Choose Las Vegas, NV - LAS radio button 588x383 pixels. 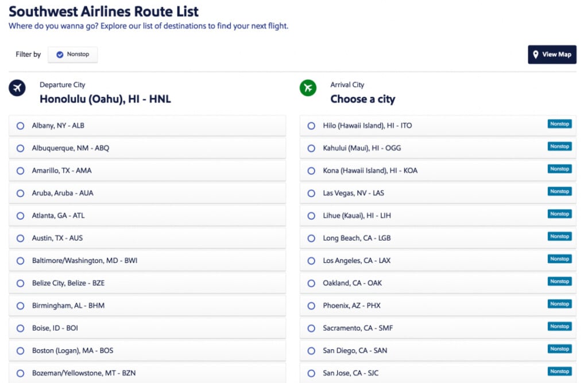(311, 193)
